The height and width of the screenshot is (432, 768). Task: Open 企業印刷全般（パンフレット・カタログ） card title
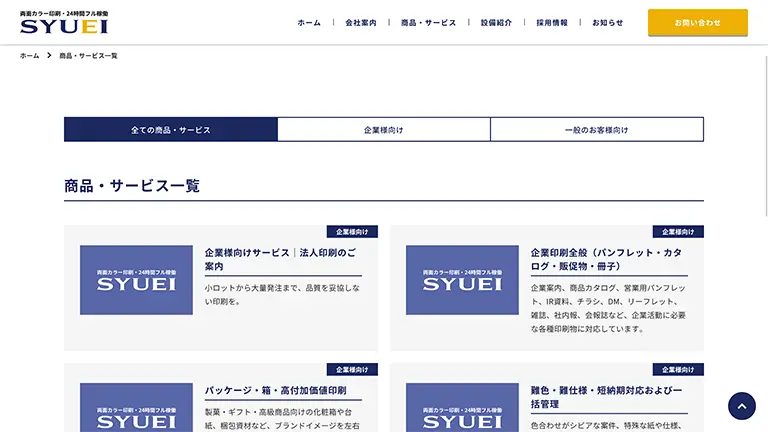pyautogui.click(x=606, y=260)
